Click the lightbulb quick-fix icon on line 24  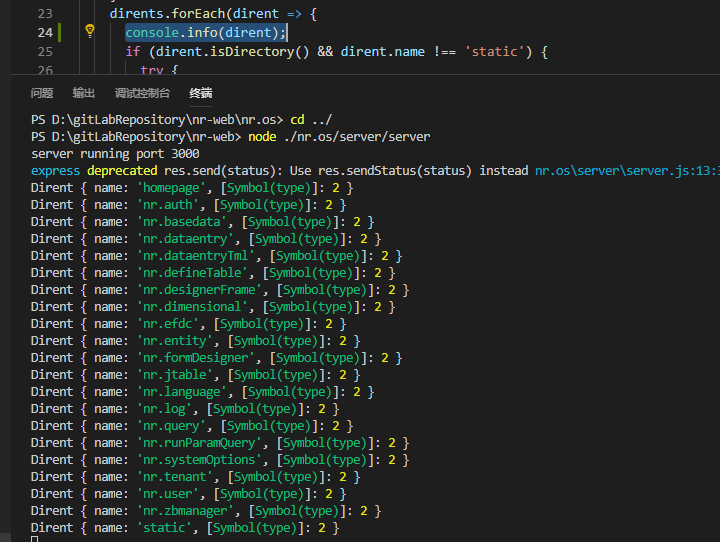click(90, 31)
